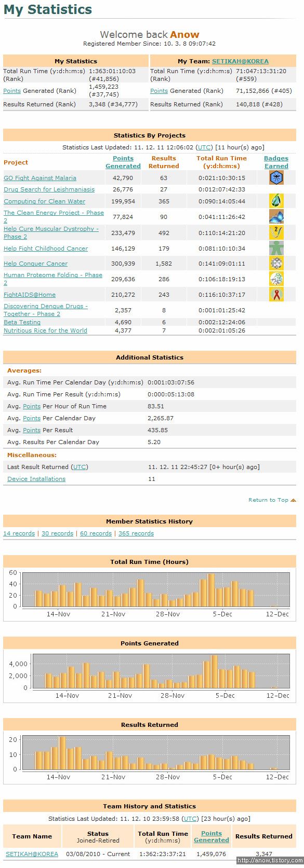Screen dimensions: 304x868
Task: Click Help Conquer Cancer points 300,939
Action: pyautogui.click(x=123, y=264)
